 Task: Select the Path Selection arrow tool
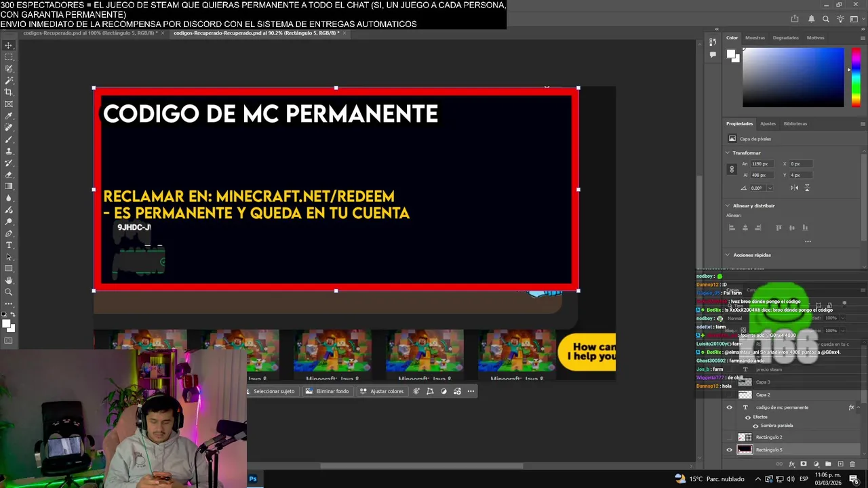tap(9, 257)
